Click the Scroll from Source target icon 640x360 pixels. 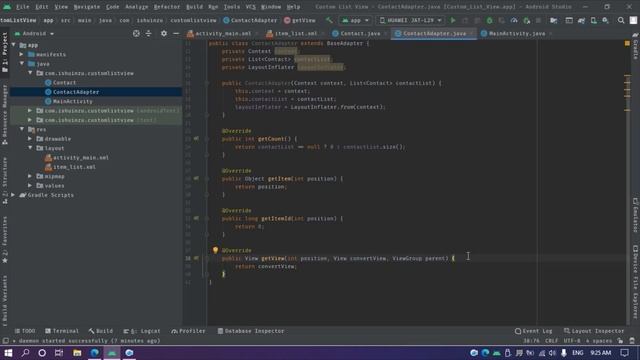[x=136, y=33]
